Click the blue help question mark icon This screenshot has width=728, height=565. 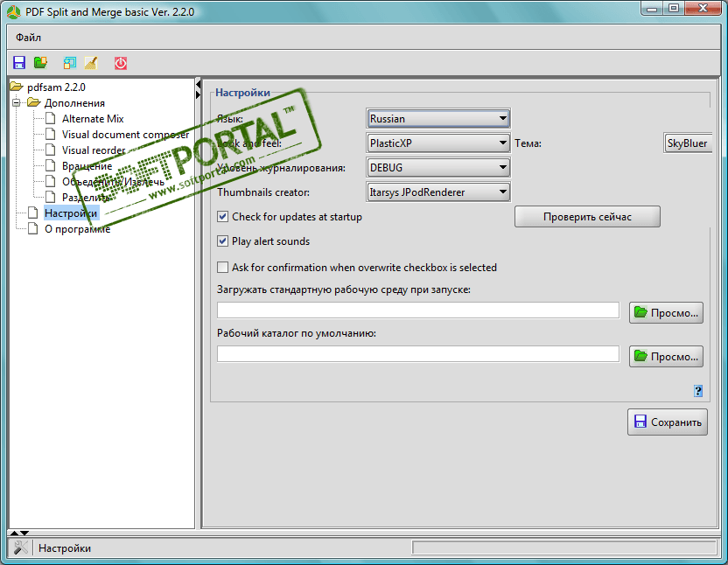pos(698,391)
